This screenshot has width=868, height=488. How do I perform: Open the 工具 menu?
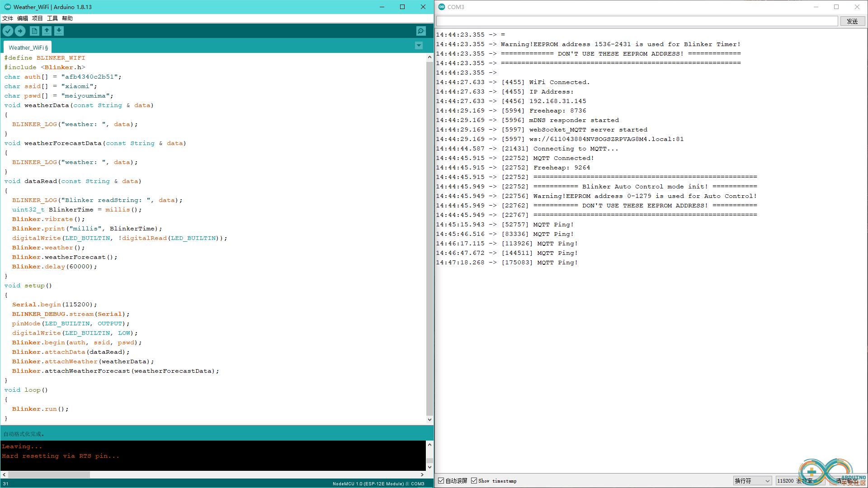[x=52, y=19]
